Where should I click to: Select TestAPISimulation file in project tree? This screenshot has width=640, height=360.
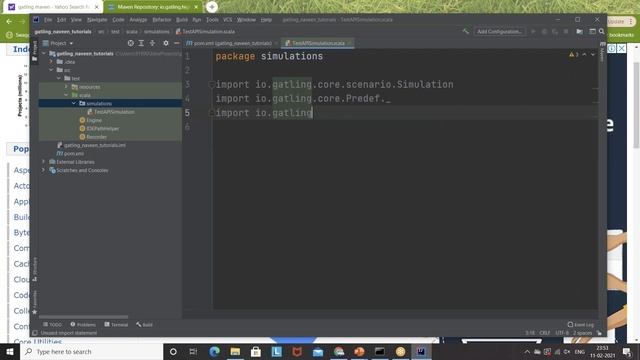pyautogui.click(x=111, y=112)
